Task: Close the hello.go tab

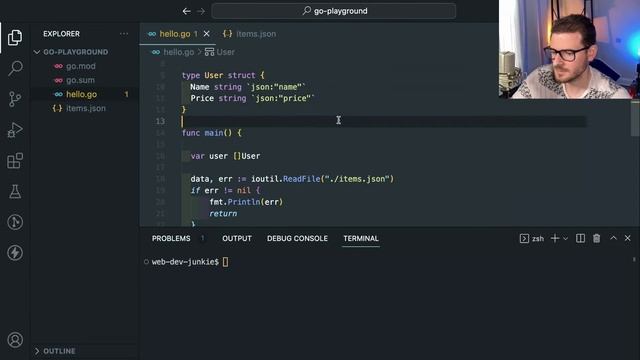Action: click(207, 34)
